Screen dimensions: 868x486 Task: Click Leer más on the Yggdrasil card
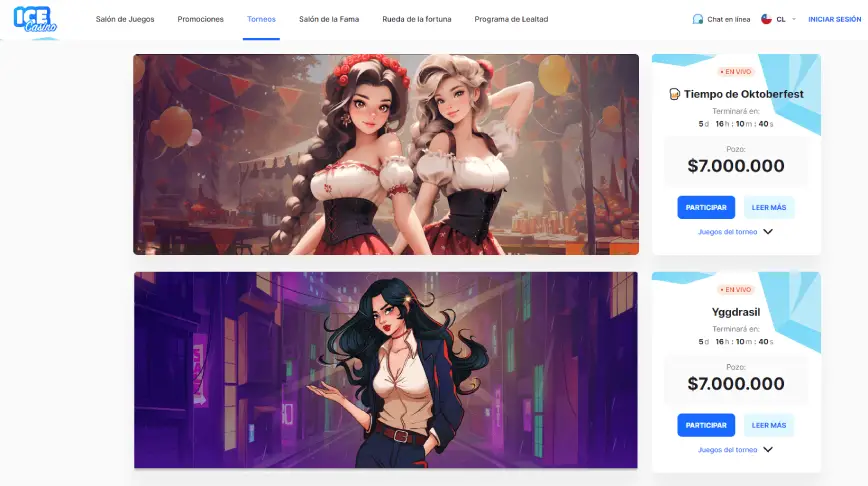[769, 425]
